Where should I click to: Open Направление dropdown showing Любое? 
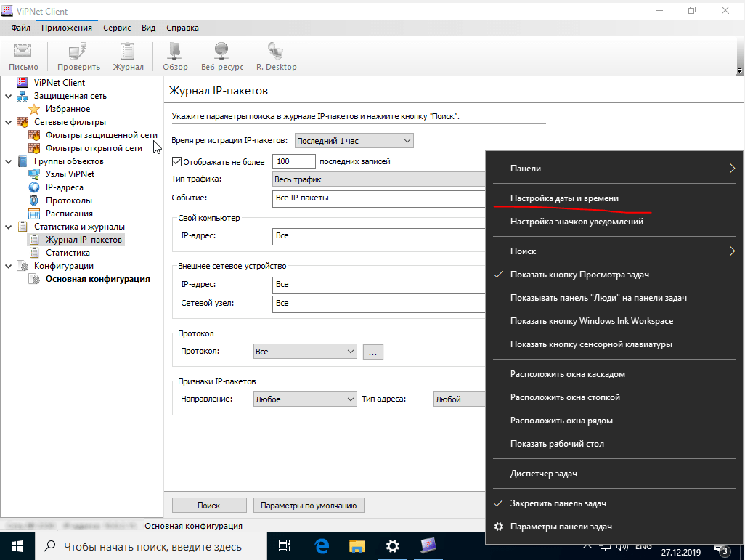[x=305, y=399]
